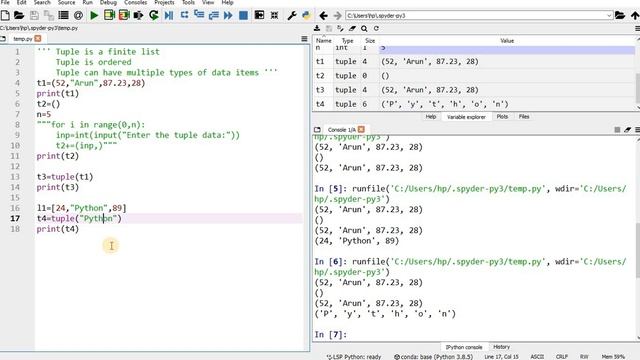
Task: Create a new file with the toolbar icon
Action: [x=5, y=16]
